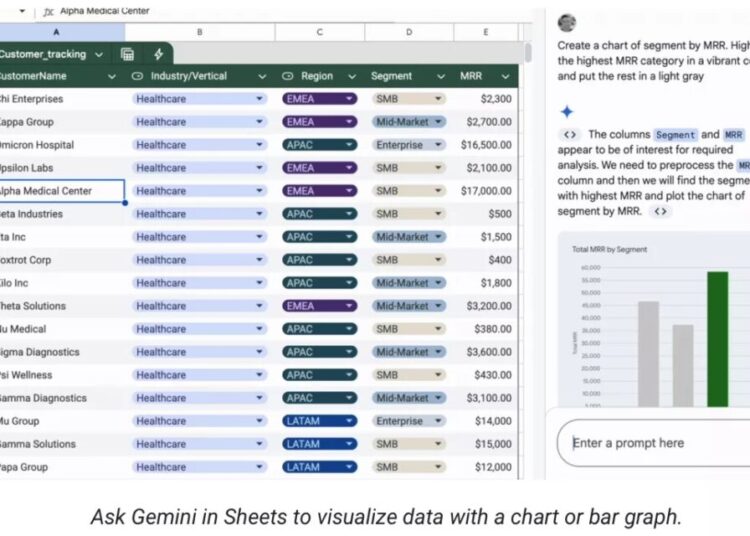Select the Psi Wellness cell
This screenshot has height=536, width=750.
tap(62, 375)
